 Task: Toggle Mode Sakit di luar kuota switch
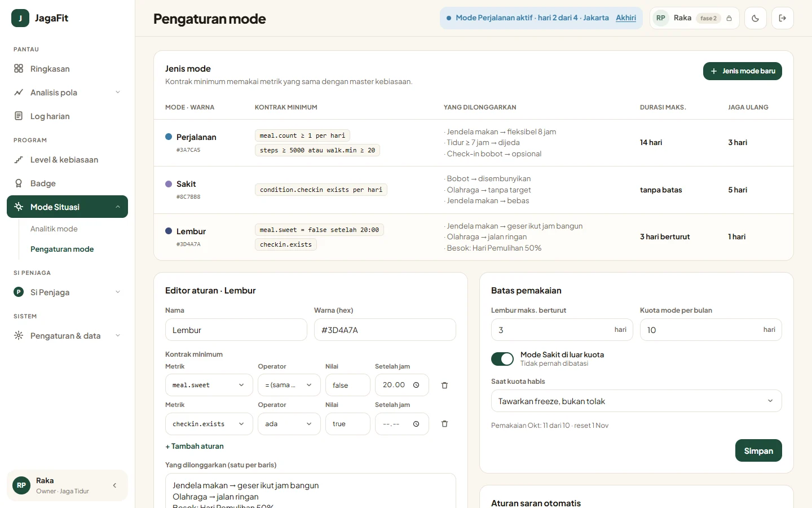tap(502, 359)
